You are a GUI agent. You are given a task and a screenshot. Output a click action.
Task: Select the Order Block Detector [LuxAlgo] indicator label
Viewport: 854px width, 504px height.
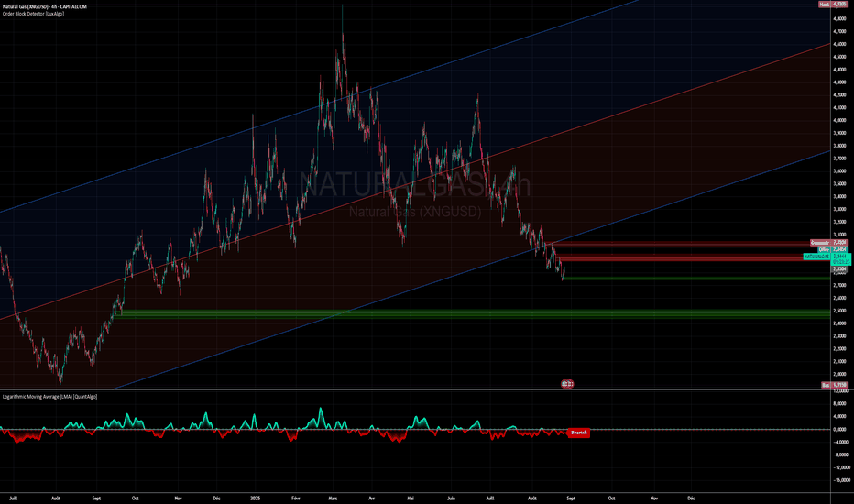pos(33,14)
